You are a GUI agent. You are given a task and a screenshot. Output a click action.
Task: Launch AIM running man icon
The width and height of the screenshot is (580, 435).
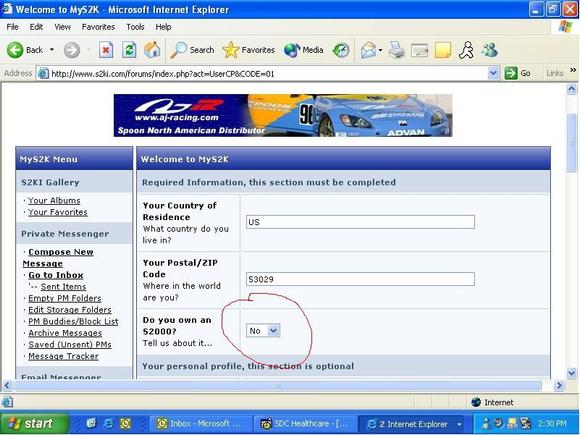(x=466, y=50)
